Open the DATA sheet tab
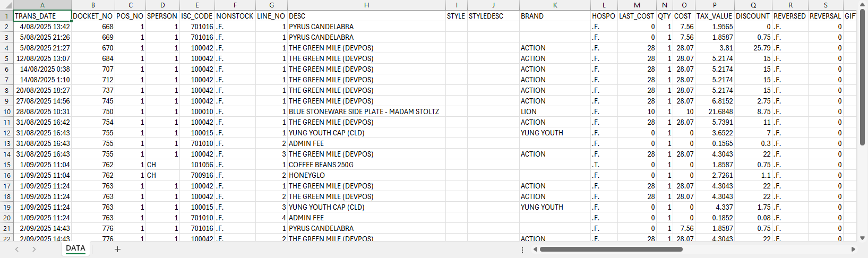The height and width of the screenshot is (258, 868). (75, 248)
